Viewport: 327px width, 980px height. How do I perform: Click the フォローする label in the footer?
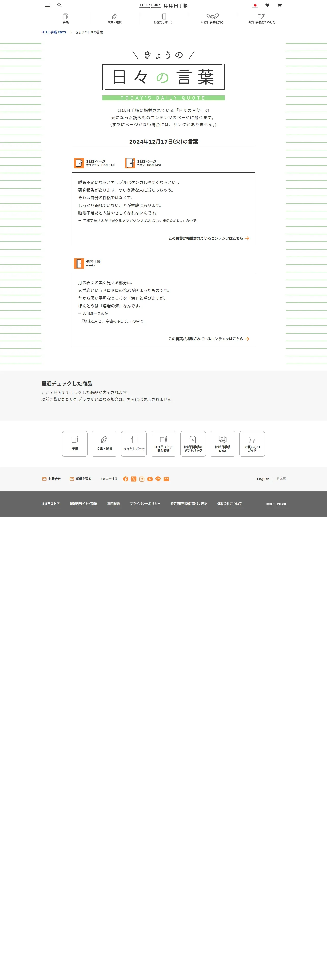pos(108,479)
